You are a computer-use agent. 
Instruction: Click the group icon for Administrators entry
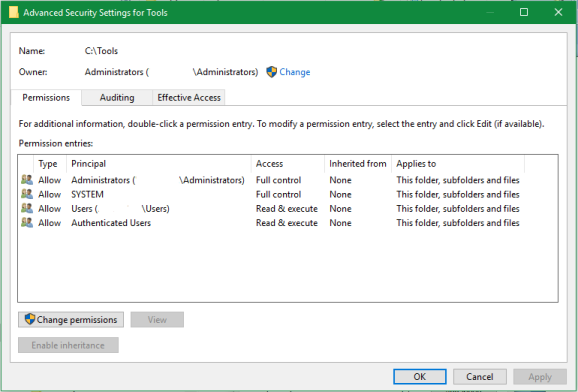pyautogui.click(x=27, y=180)
